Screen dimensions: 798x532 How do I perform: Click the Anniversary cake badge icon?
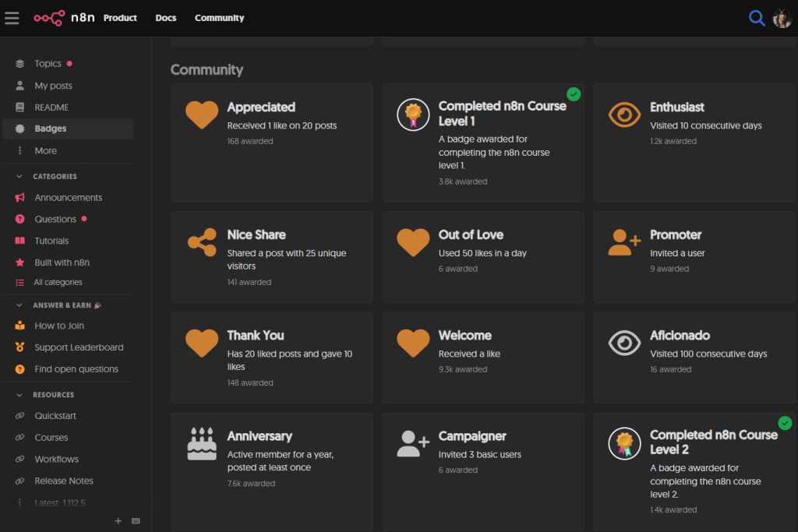[x=202, y=443]
